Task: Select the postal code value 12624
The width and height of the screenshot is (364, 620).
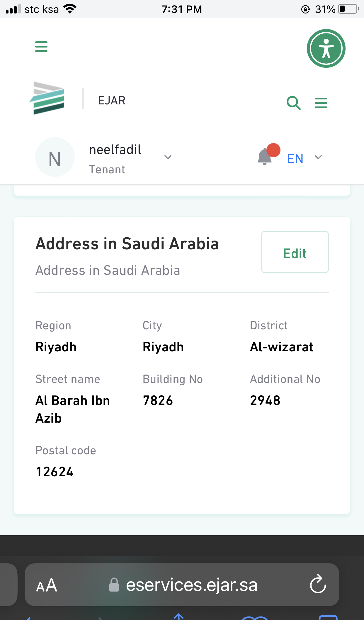Action: (x=55, y=472)
